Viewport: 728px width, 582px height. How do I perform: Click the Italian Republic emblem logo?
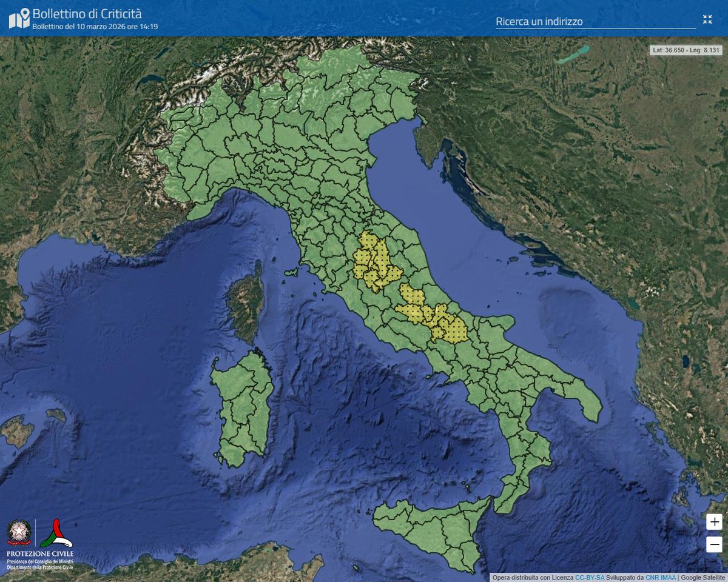tap(19, 532)
